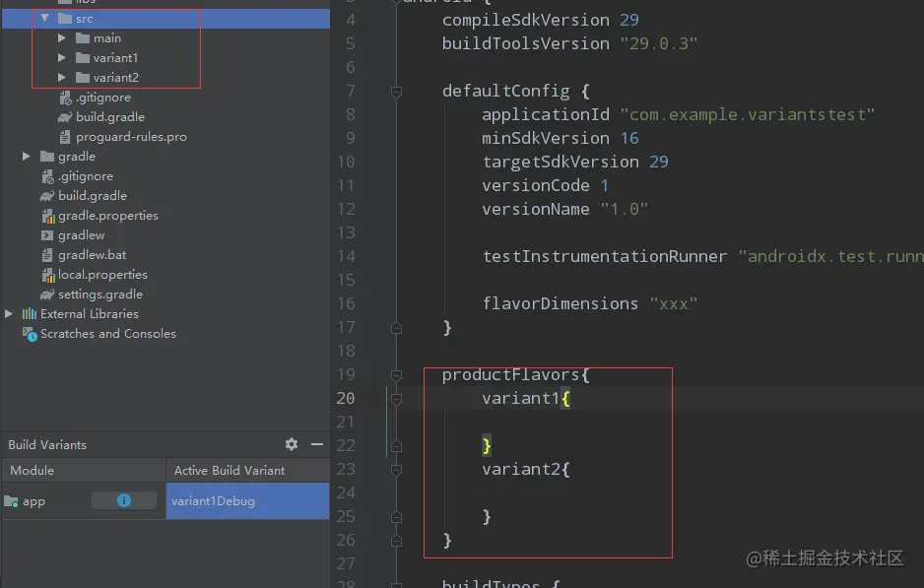Expand the External Libraries node

(9, 313)
